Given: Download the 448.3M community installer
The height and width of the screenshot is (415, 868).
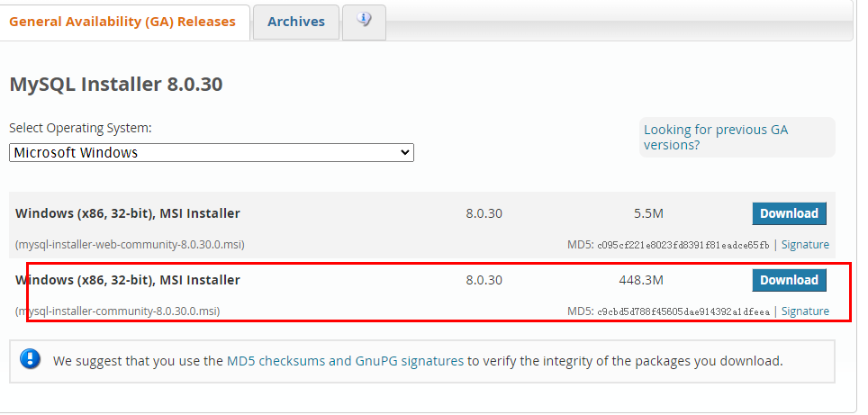Looking at the screenshot, I should point(789,280).
